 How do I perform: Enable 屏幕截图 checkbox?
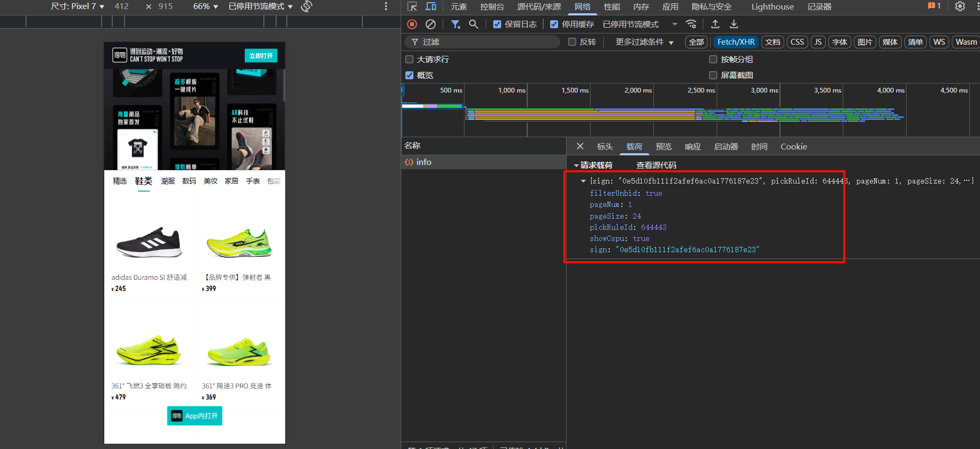(x=713, y=76)
